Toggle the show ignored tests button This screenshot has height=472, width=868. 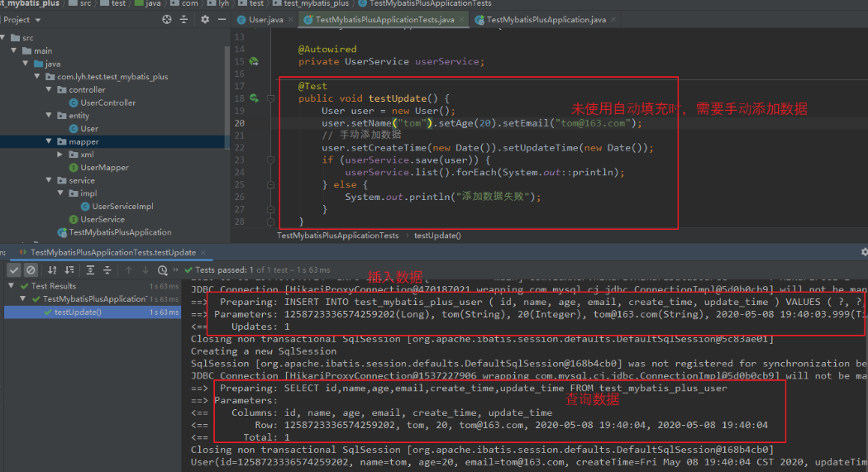(31, 269)
